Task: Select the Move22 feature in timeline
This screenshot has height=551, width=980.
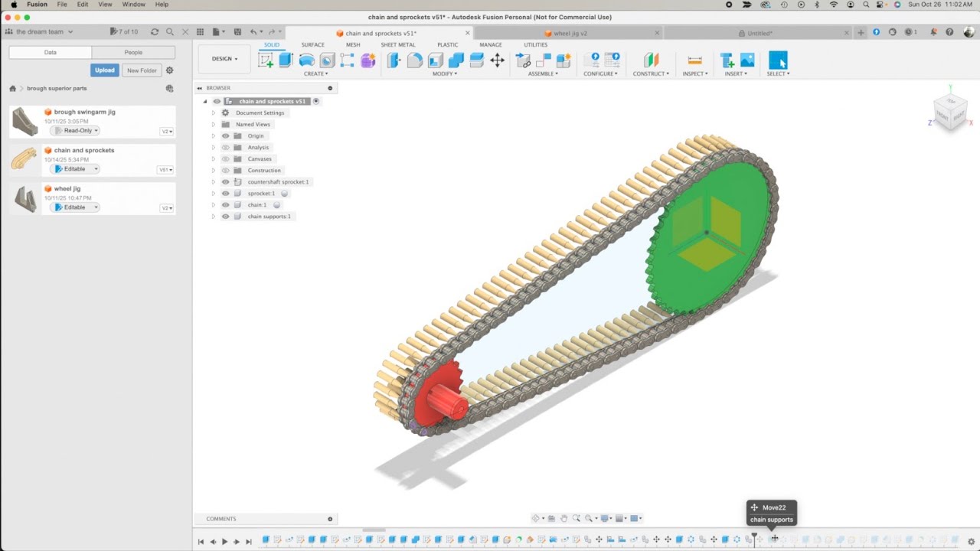Action: (775, 540)
